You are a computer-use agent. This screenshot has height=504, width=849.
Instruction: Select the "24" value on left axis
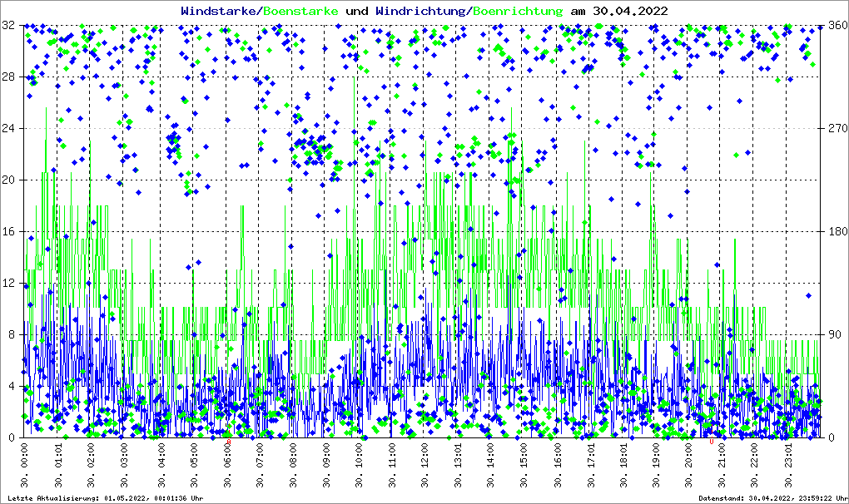pyautogui.click(x=8, y=129)
